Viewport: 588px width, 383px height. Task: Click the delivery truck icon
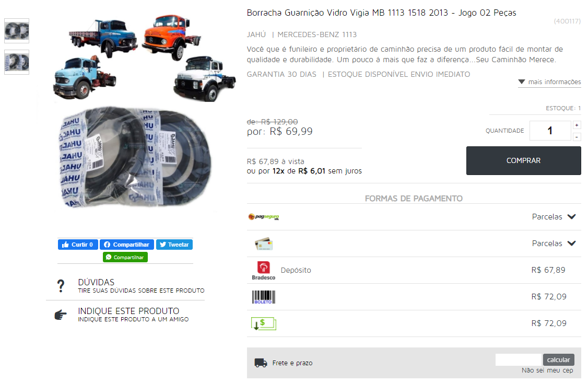pos(261,363)
